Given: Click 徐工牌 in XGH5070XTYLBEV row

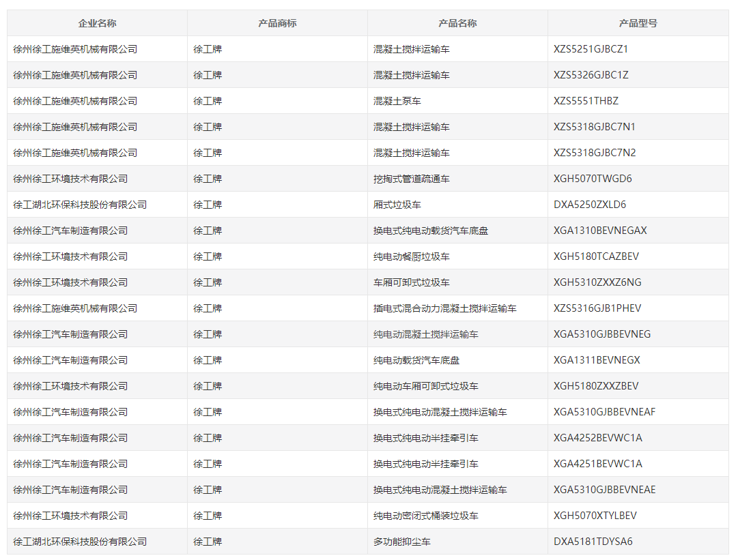Looking at the screenshot, I should 208,516.
